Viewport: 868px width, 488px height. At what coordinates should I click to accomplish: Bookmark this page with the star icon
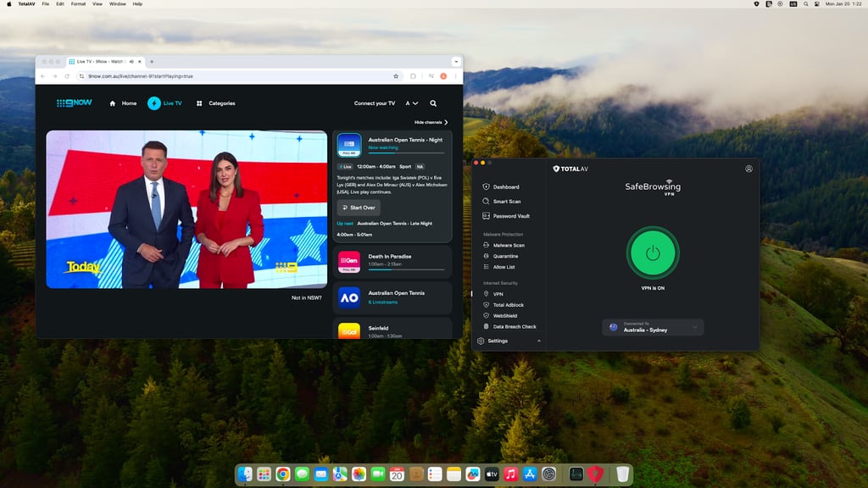coord(396,76)
